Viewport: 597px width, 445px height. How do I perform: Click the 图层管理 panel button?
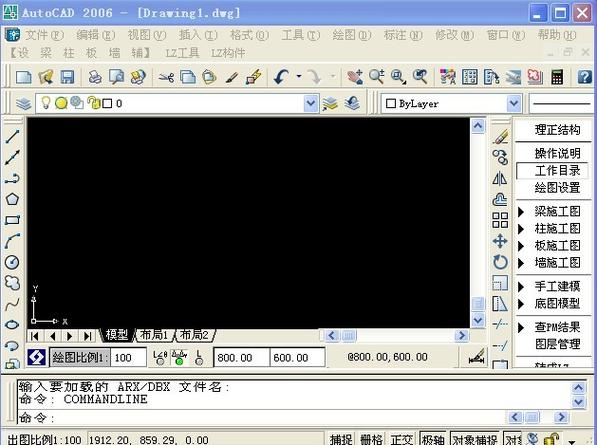point(557,344)
